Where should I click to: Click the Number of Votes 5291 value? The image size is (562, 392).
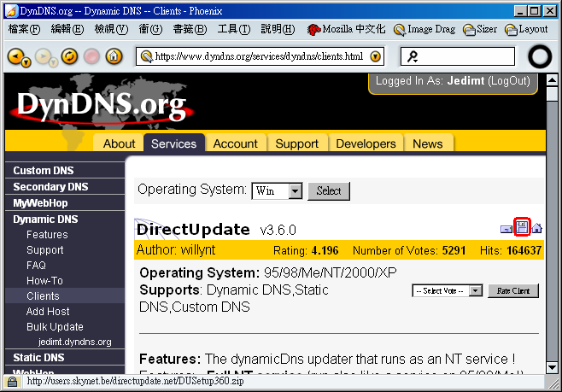(454, 250)
